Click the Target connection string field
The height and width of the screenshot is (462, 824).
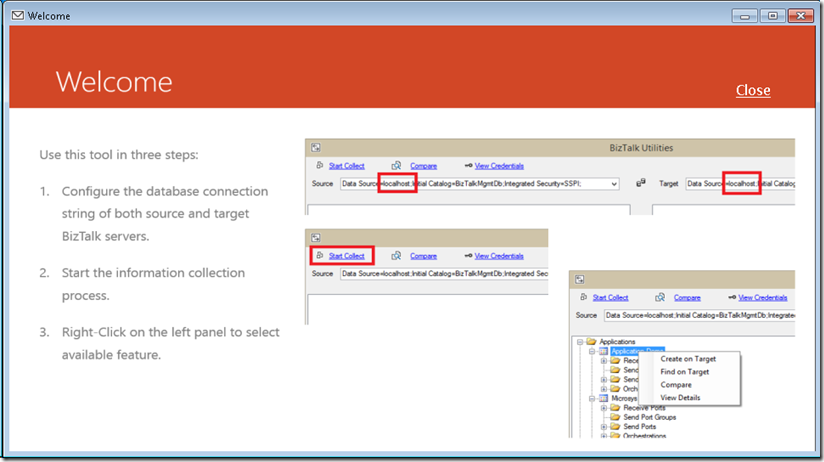740,184
